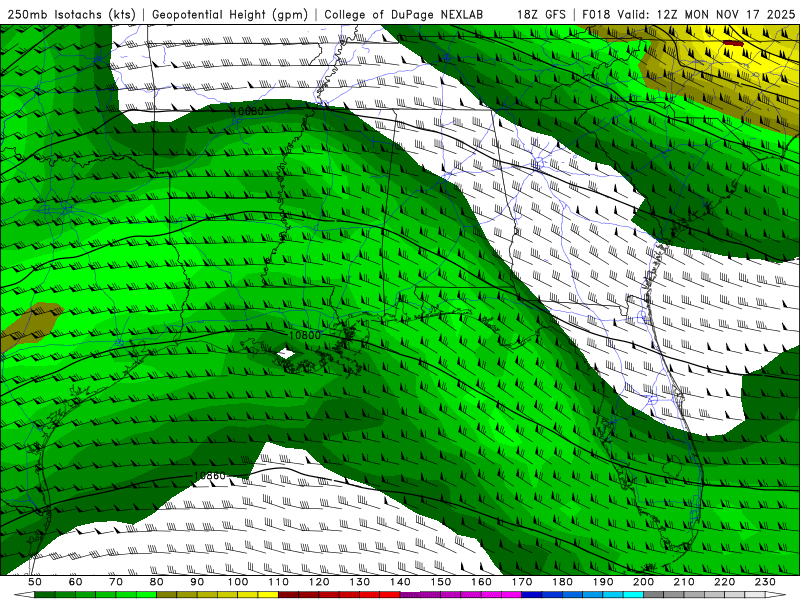Click the cyan swatch just left of 200
Viewport: 800px width, 600px height.
coord(633,595)
